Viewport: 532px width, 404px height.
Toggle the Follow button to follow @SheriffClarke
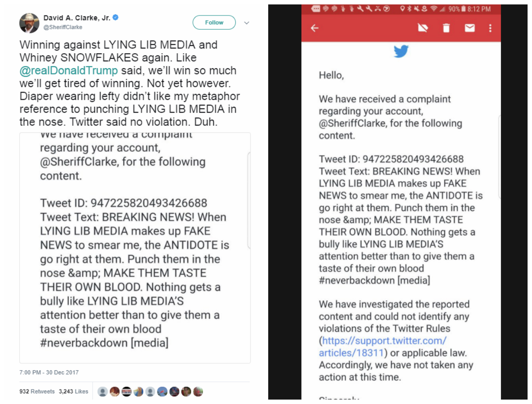pos(214,22)
